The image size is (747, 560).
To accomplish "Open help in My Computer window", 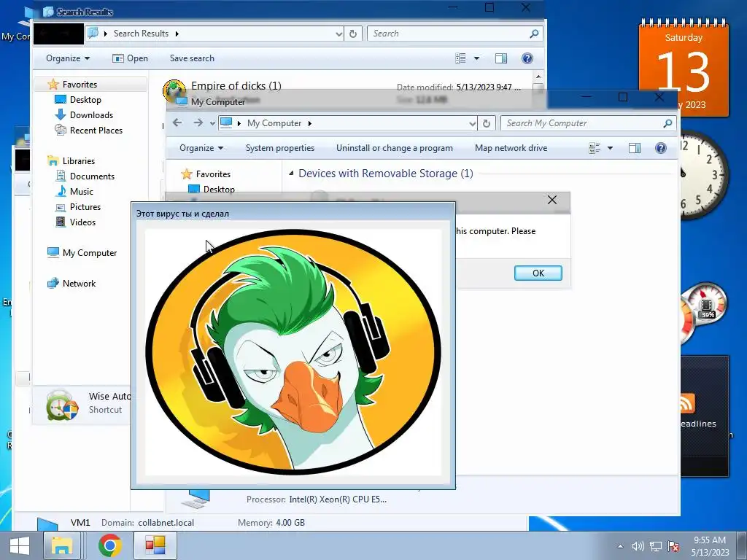I will 660,147.
